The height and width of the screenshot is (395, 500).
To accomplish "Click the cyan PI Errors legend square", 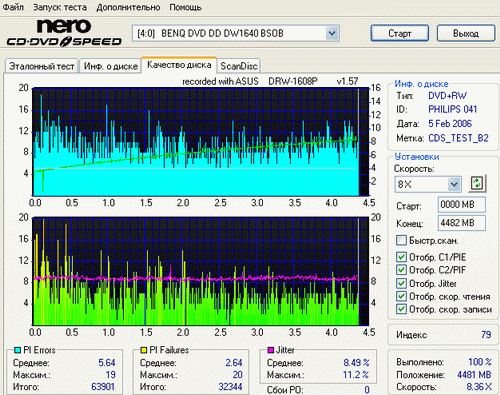I will pos(18,350).
